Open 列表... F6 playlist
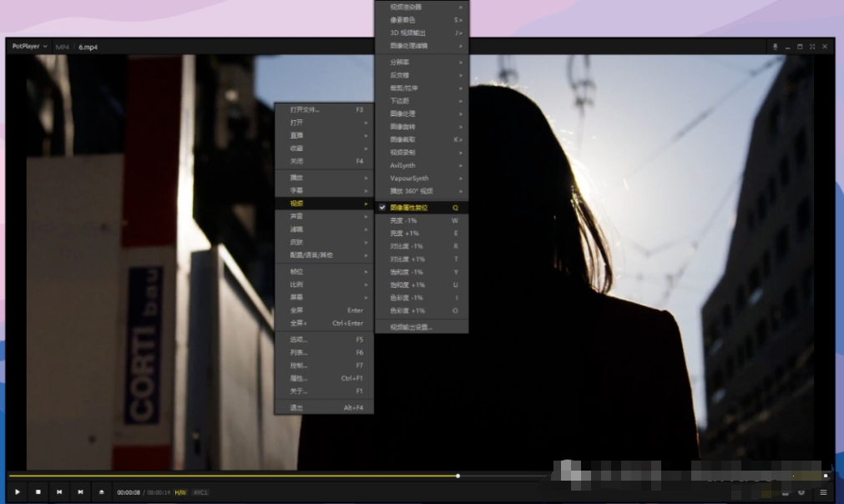The image size is (844, 504). pos(324,353)
